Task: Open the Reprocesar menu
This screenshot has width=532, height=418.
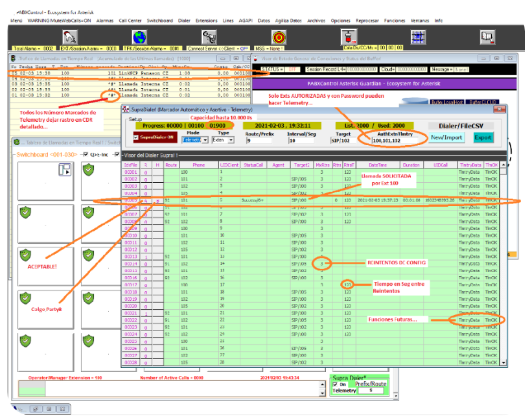Action: 367,21
